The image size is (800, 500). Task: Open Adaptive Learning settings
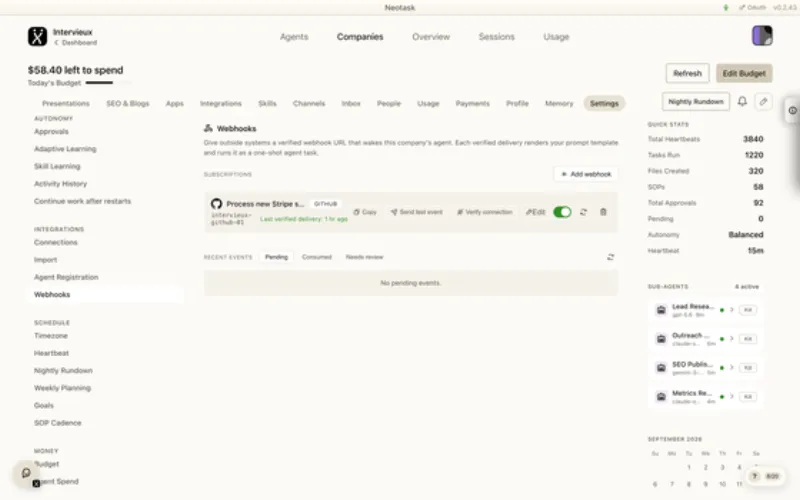65,149
